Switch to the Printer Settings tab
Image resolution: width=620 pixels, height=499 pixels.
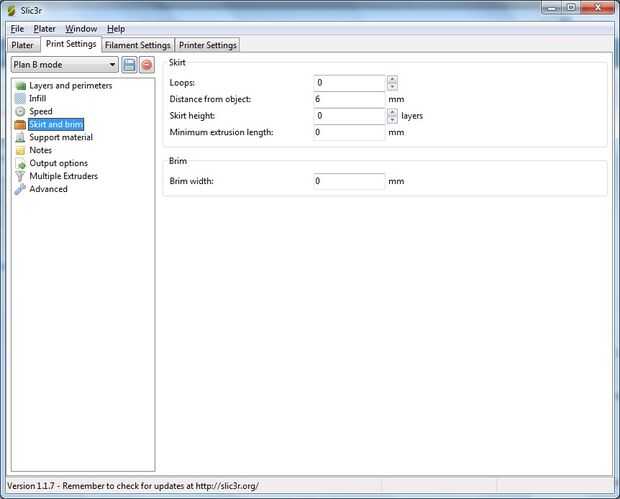(208, 45)
